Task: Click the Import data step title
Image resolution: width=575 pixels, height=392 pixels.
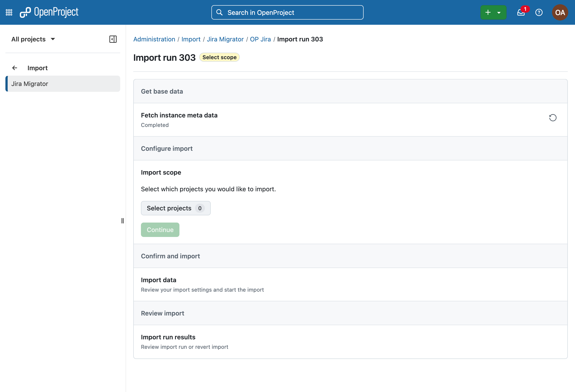Action: (158, 280)
